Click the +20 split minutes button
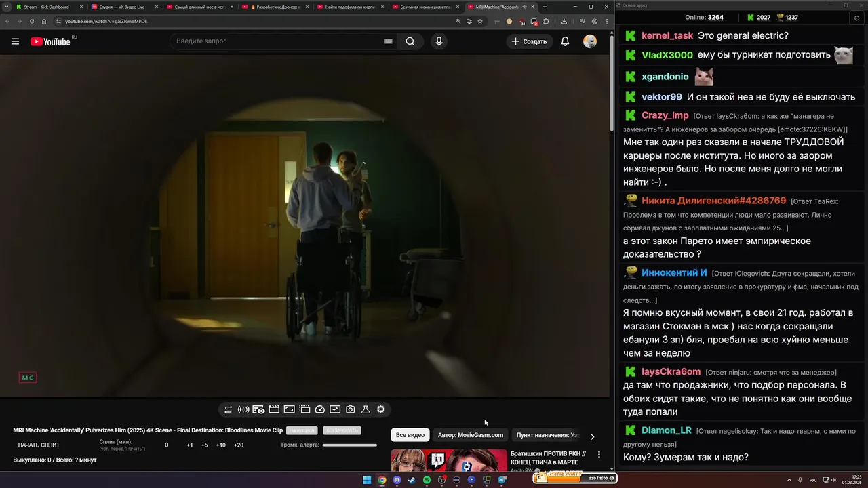This screenshot has height=488, width=868. tap(239, 445)
